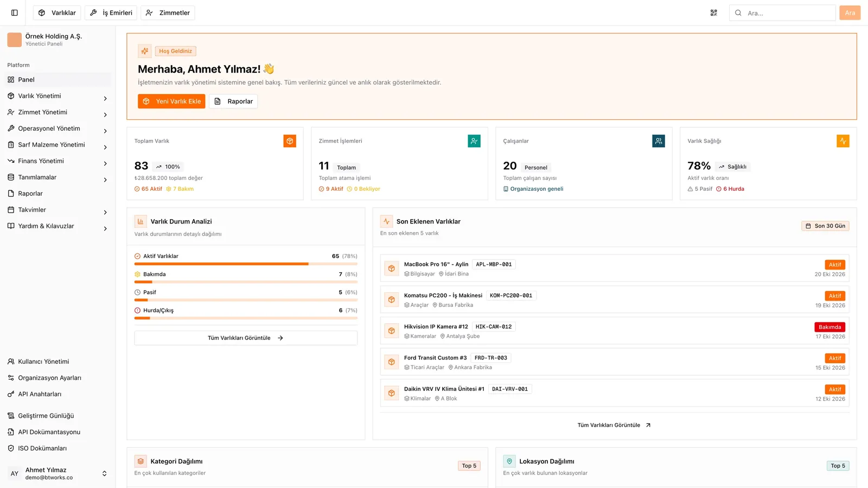Click the Son 30 Gün filter badge

pos(825,226)
